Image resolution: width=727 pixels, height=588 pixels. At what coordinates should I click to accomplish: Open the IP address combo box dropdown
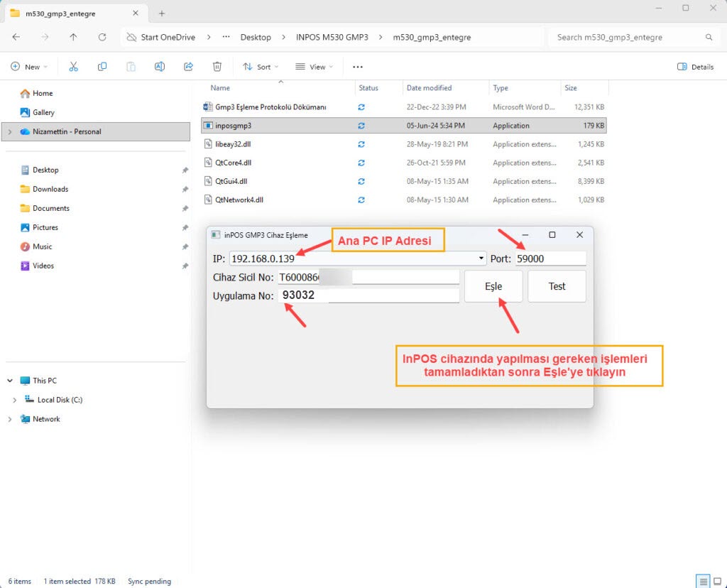pyautogui.click(x=481, y=258)
